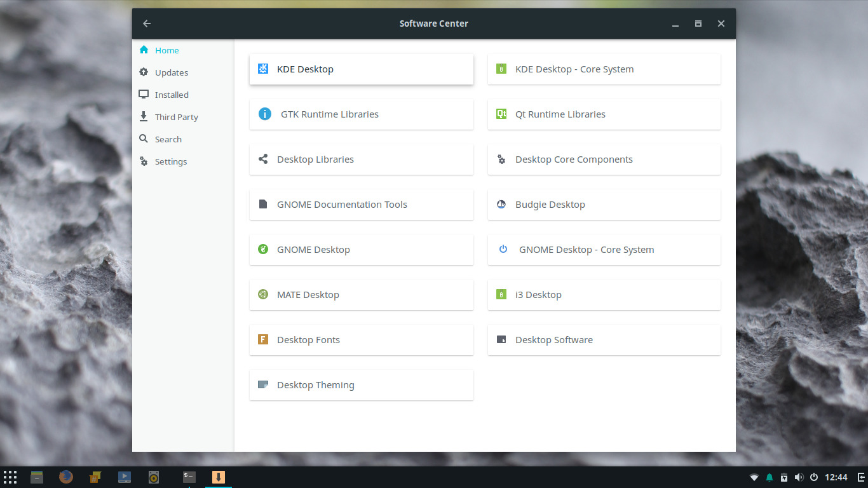Click the GNOME Desktop Core System power icon
This screenshot has height=488, width=868.
[x=503, y=249]
